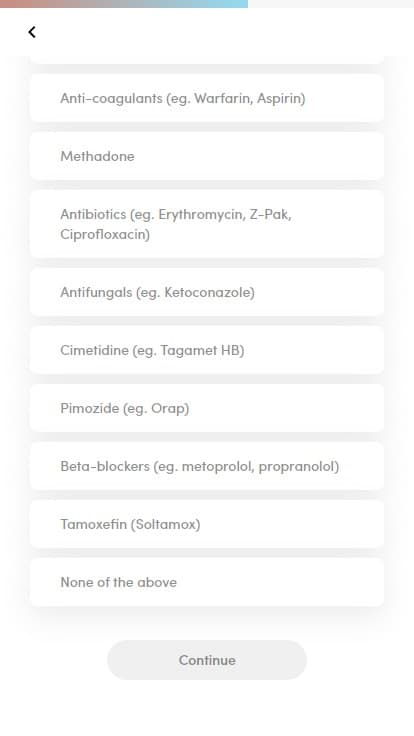Screen dimensions: 414x736
Task: Choose Methadone from the medication list
Action: point(207,156)
